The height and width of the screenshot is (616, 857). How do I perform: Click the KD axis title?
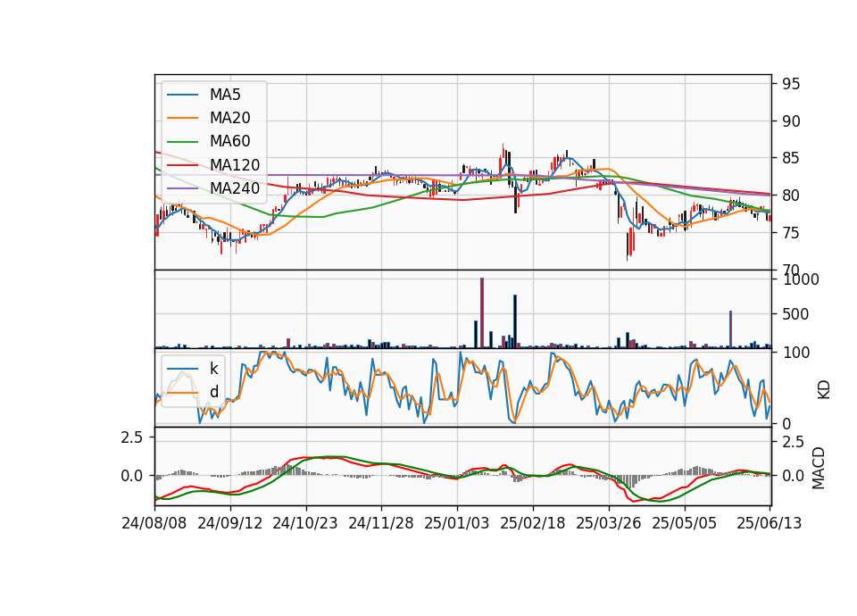tap(824, 389)
